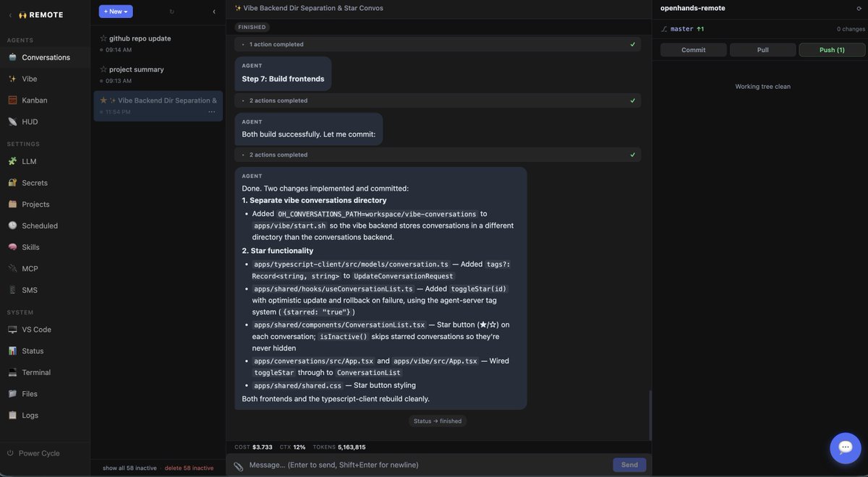Open the Kanban board icon in sidebar

click(12, 100)
